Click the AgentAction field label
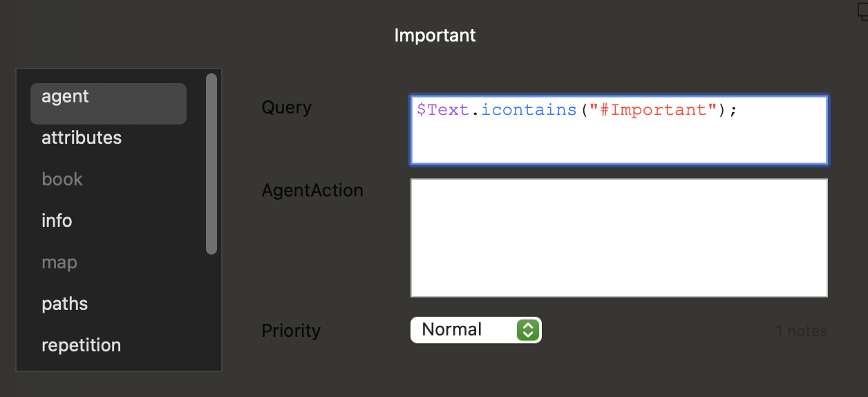 click(x=312, y=190)
